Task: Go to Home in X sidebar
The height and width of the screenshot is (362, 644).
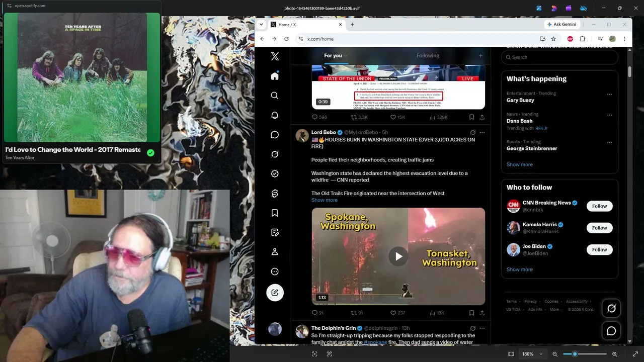Action: pyautogui.click(x=275, y=76)
